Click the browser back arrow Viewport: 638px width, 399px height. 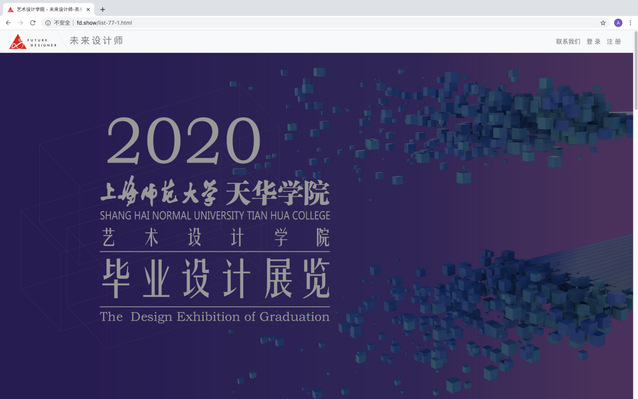coord(8,23)
